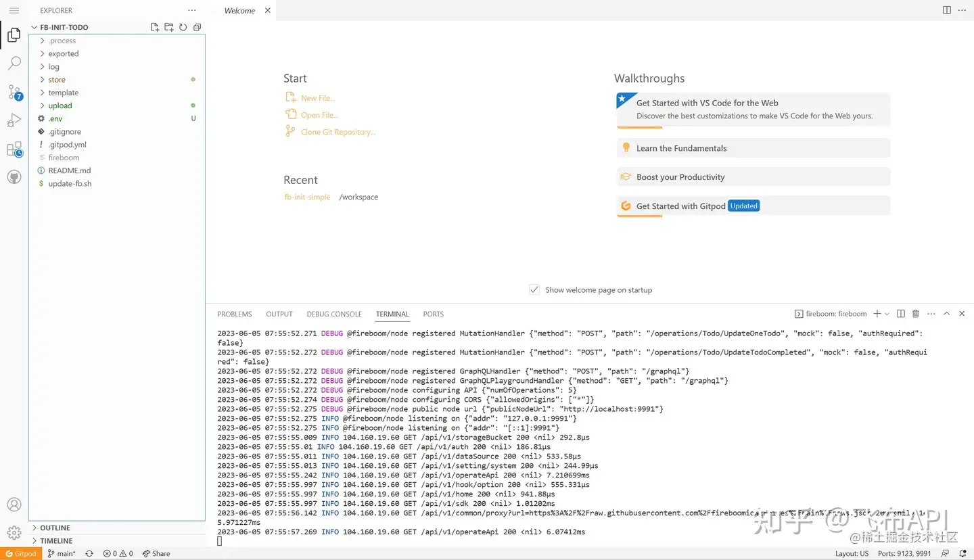Image resolution: width=974 pixels, height=560 pixels.
Task: Click the Share status bar item
Action: coord(156,553)
